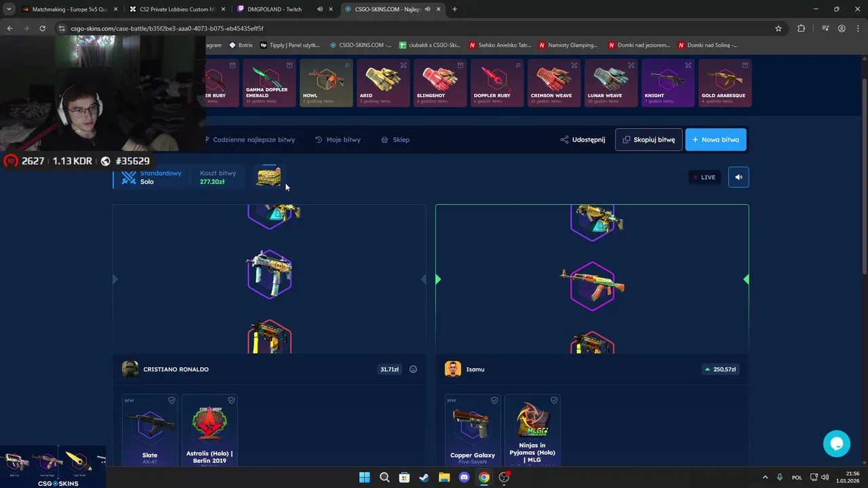868x488 pixels.
Task: Click the 250.57zł total for Isamu
Action: pos(720,369)
